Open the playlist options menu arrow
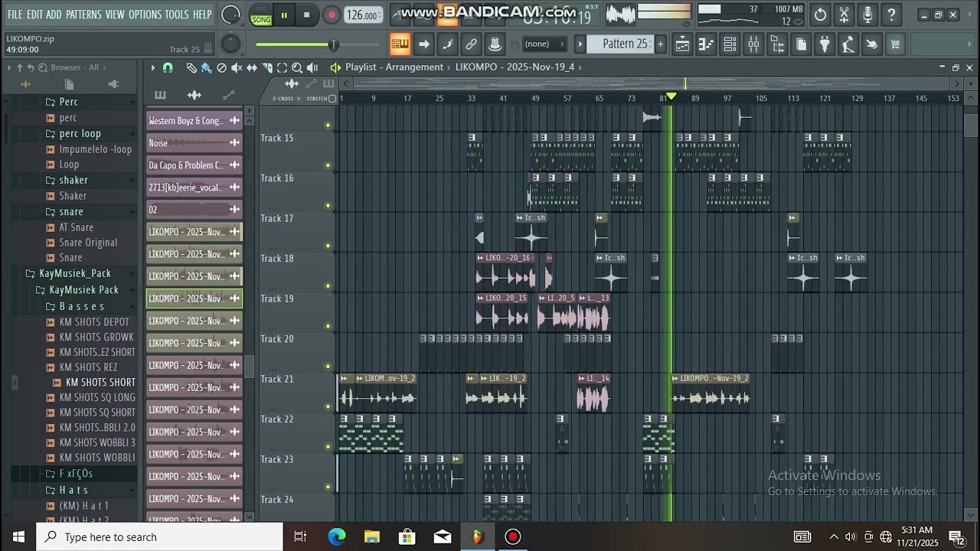The width and height of the screenshot is (980, 551). point(152,67)
